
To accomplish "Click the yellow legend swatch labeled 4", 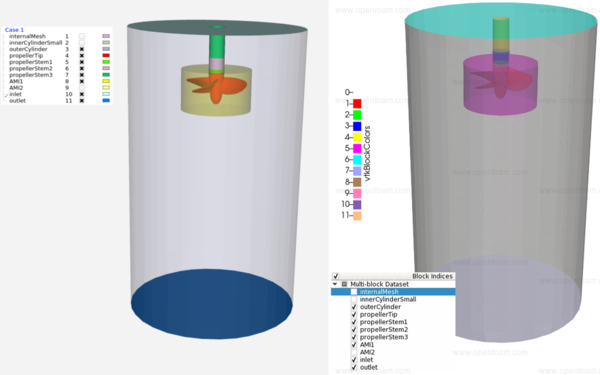I will pos(357,137).
